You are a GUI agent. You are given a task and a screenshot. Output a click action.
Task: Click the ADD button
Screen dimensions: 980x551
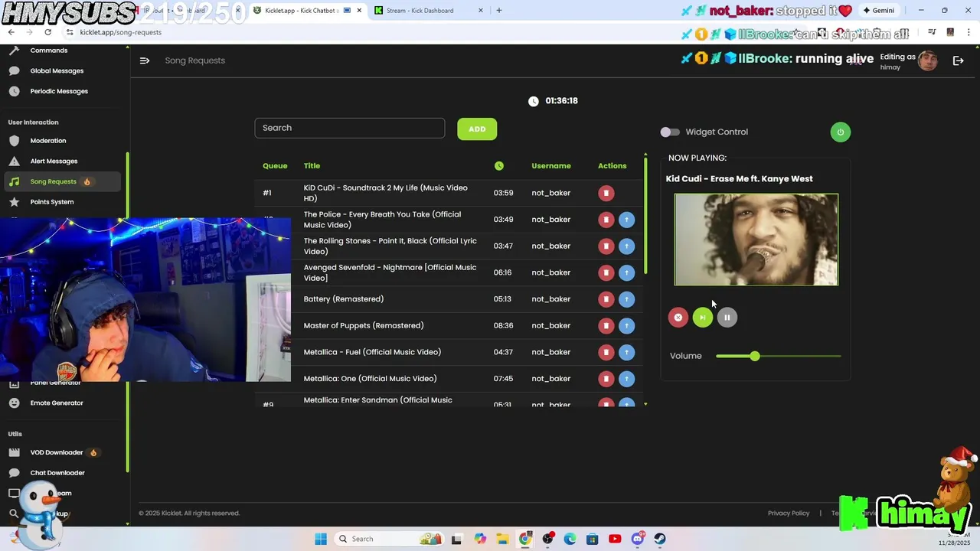coord(477,129)
